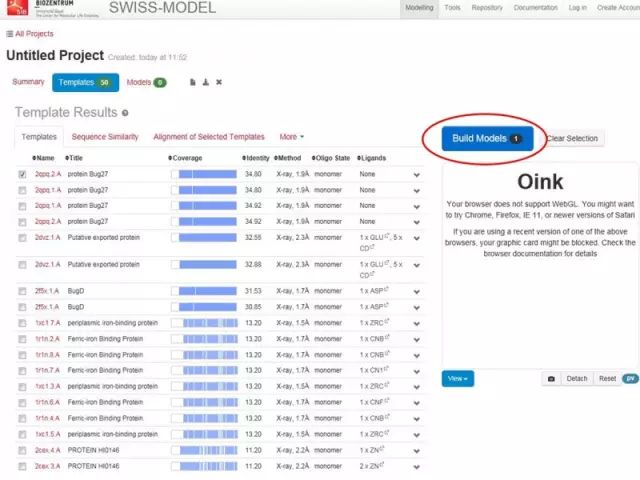Check the 2opq.1.A row with identity 34.80
Viewport: 640px width, 480px height.
click(22, 191)
